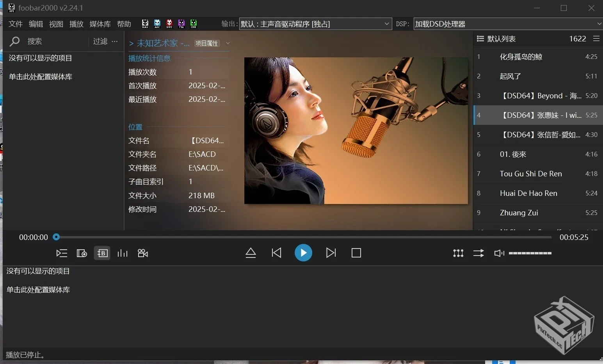Viewport: 603px width, 364px height.
Task: Click the search magnifier icon in left panel
Action: pyautogui.click(x=14, y=41)
